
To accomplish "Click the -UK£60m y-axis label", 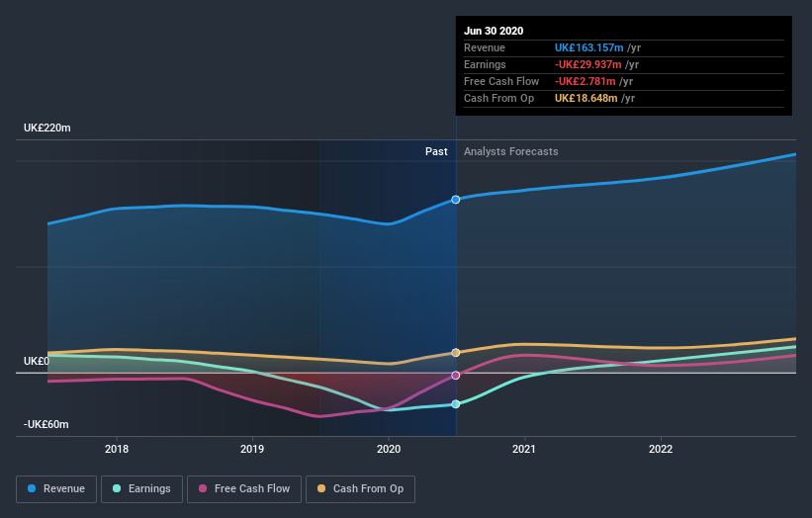I will (46, 424).
